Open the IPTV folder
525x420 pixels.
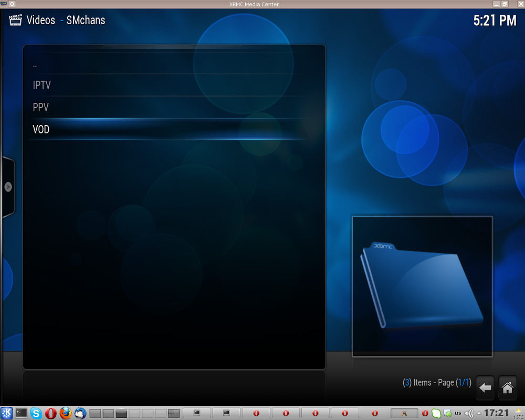click(174, 85)
